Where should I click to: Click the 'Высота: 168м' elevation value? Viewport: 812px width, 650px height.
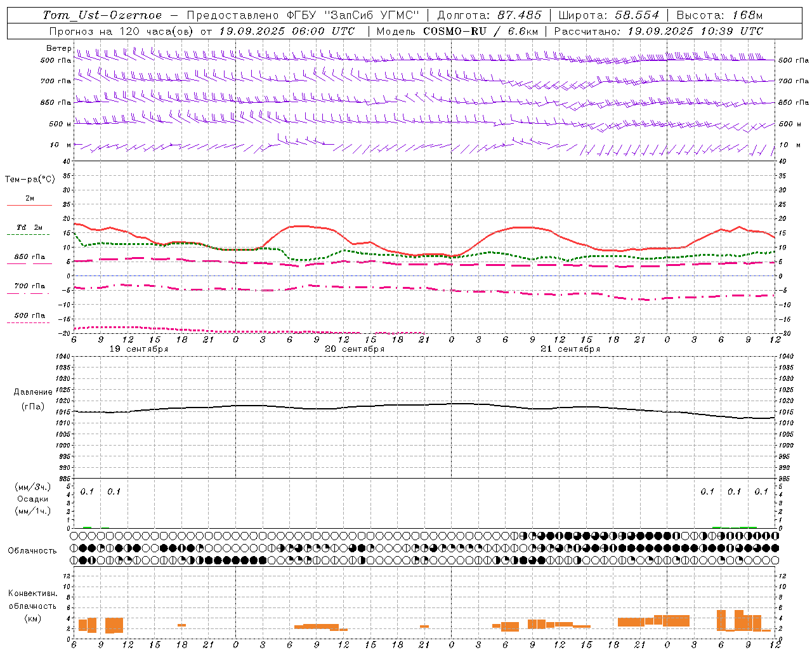pyautogui.click(x=719, y=15)
